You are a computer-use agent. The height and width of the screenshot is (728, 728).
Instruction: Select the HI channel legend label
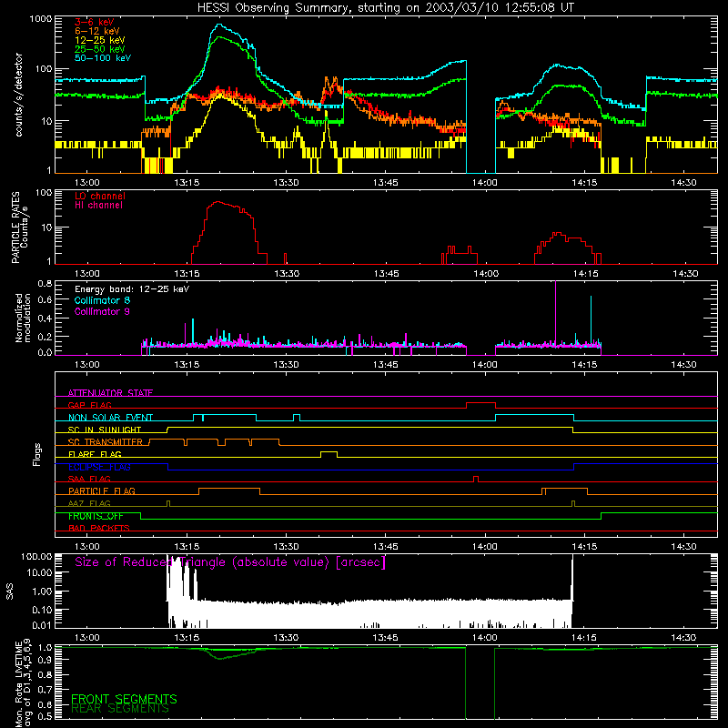coord(98,206)
